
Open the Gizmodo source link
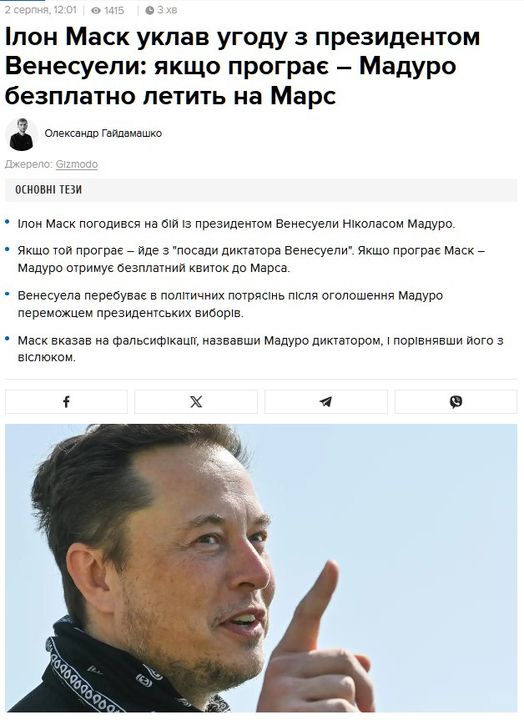coord(77,164)
